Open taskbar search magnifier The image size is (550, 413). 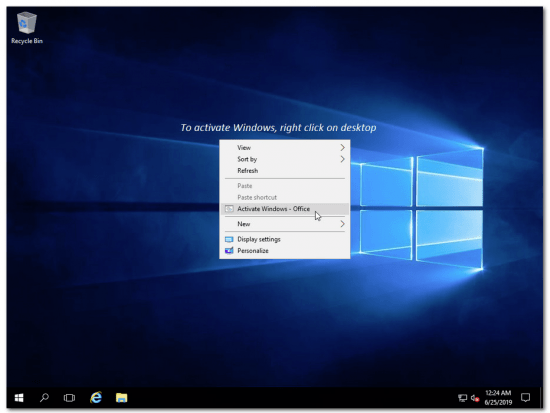coord(44,398)
